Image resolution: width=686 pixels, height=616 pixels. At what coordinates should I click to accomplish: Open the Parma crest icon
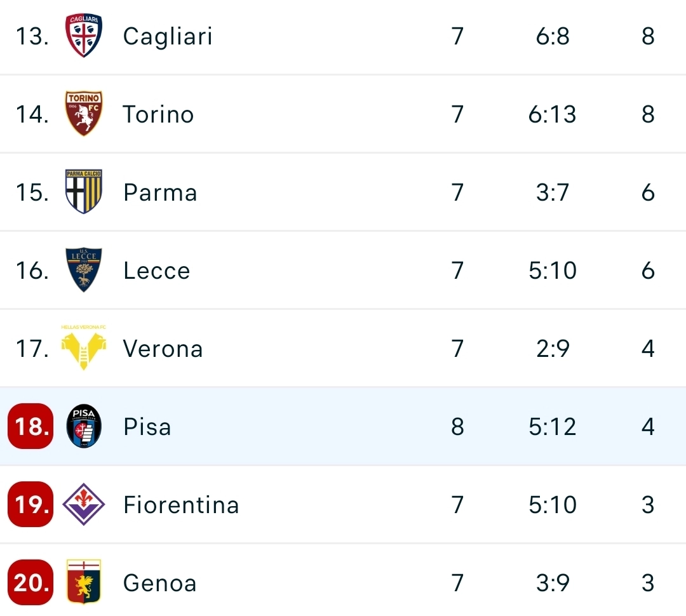(84, 192)
